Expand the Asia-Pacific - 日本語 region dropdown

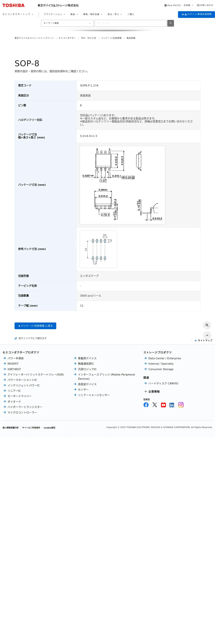pos(179,5)
